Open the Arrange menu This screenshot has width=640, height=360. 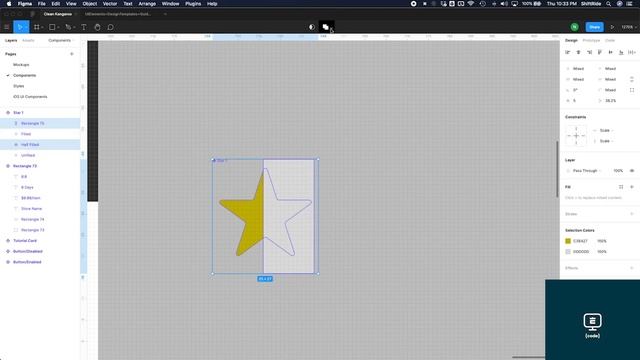147,4
